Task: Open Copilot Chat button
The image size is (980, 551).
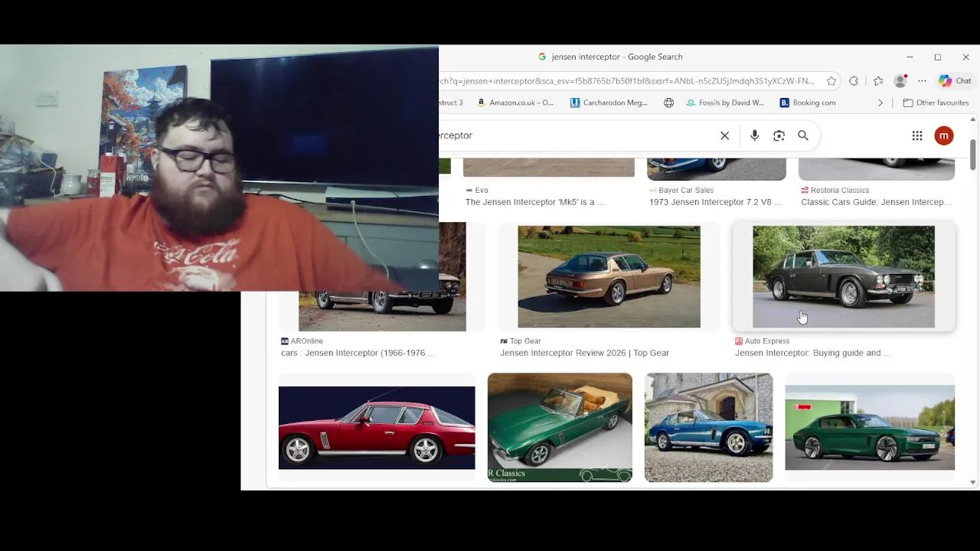Action: coord(955,80)
